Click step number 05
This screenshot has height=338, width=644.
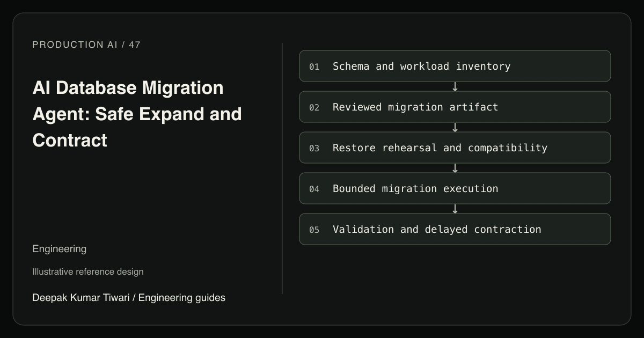coord(314,230)
